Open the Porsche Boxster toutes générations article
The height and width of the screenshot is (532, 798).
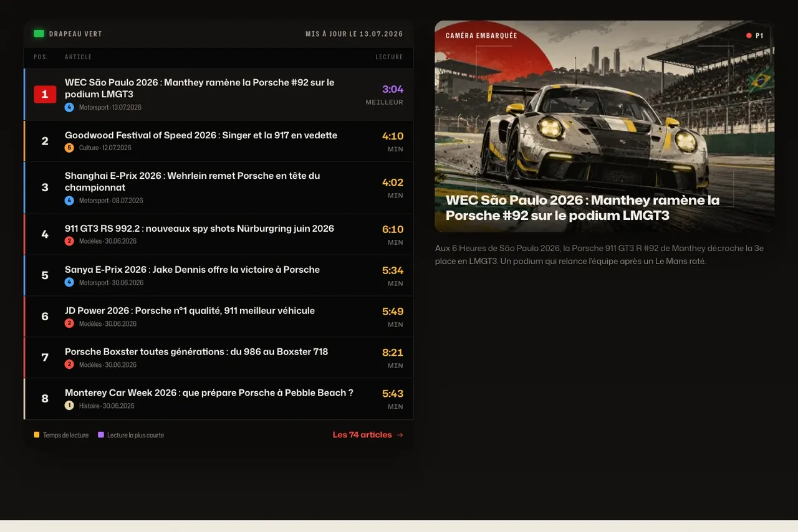(196, 352)
